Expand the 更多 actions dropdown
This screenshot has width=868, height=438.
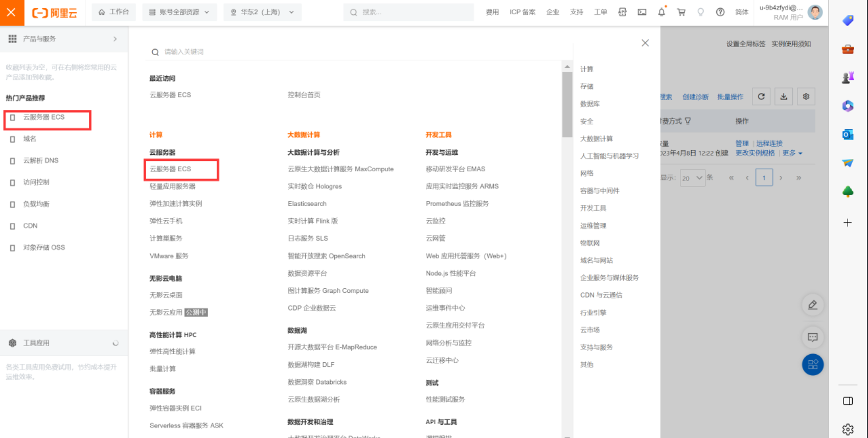pos(792,153)
